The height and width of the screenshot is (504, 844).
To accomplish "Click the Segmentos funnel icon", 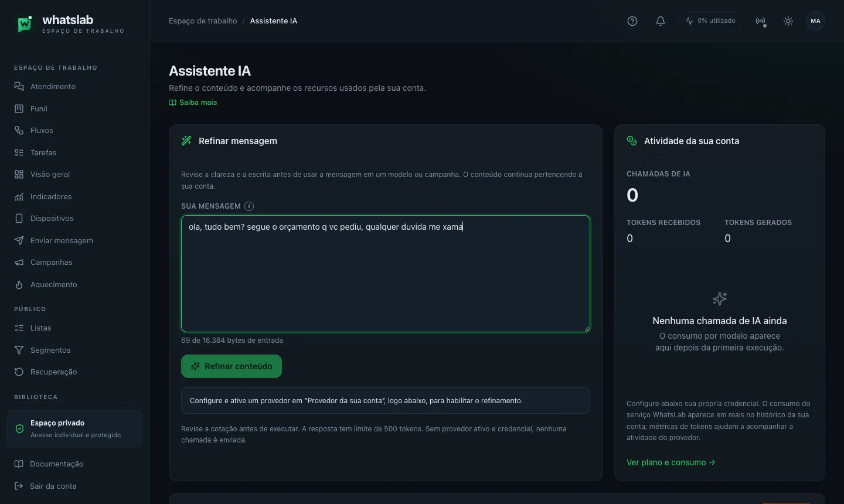I will (x=19, y=350).
